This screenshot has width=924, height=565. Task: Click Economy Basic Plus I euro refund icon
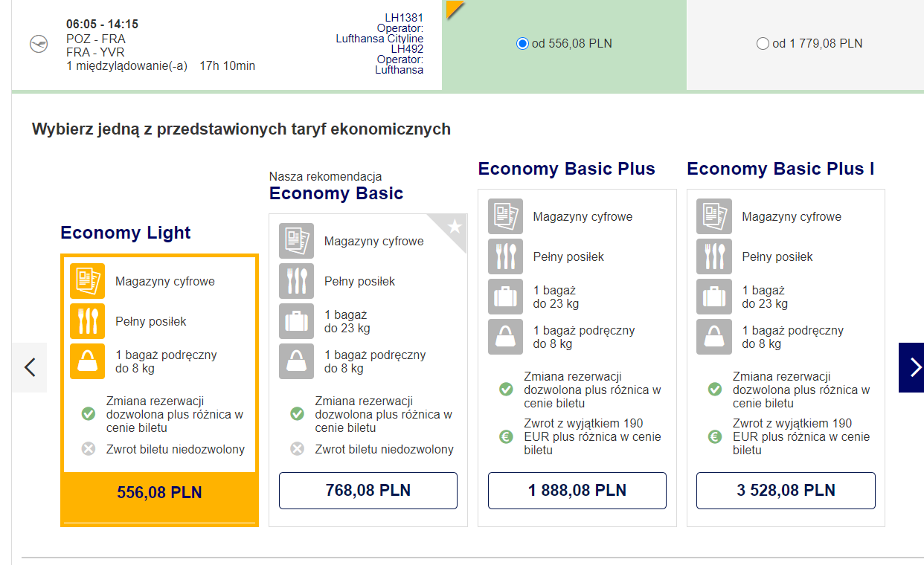(x=714, y=436)
